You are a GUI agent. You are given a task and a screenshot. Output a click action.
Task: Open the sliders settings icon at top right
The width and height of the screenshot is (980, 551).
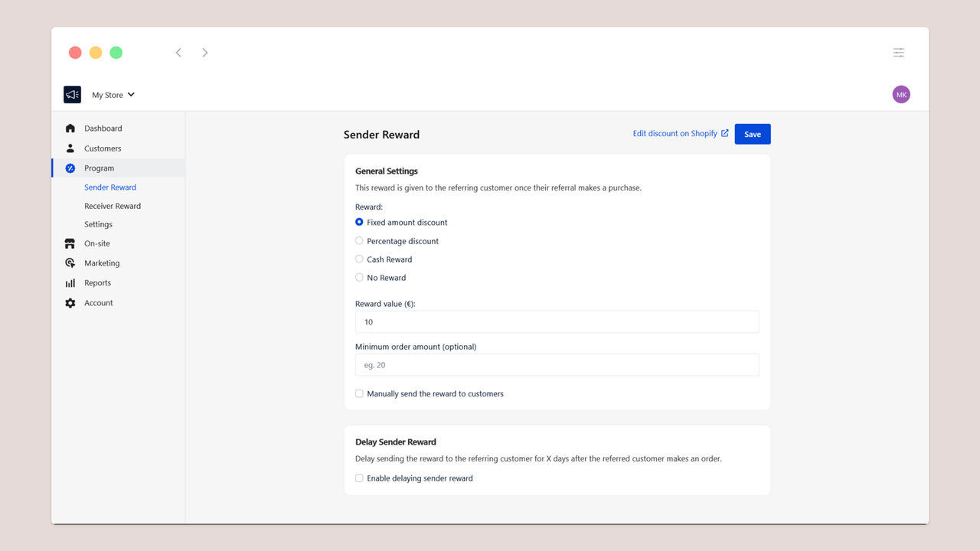pos(899,53)
